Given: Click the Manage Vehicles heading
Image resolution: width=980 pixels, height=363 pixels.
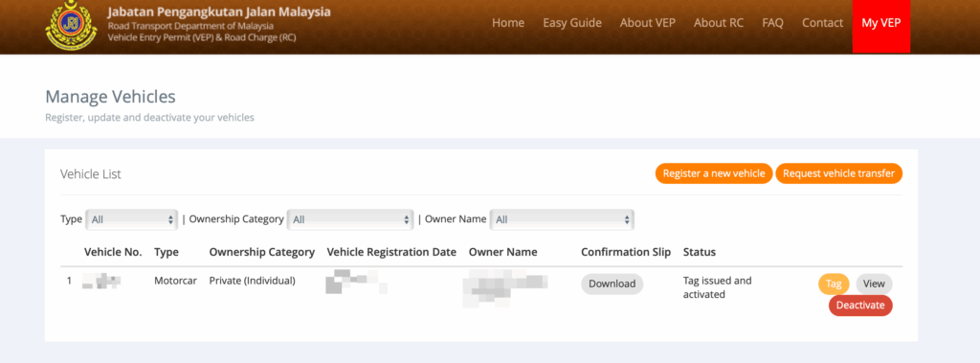Looking at the screenshot, I should [111, 97].
